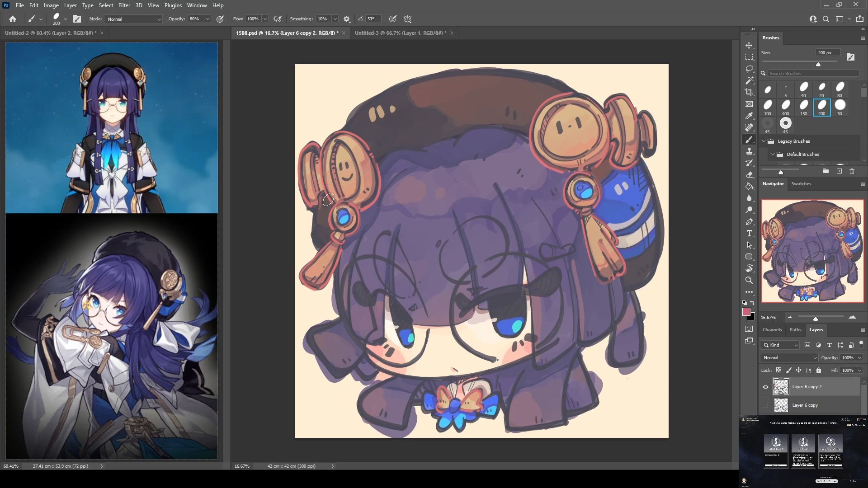
Task: Open Brushes panel options menu
Action: point(863,38)
